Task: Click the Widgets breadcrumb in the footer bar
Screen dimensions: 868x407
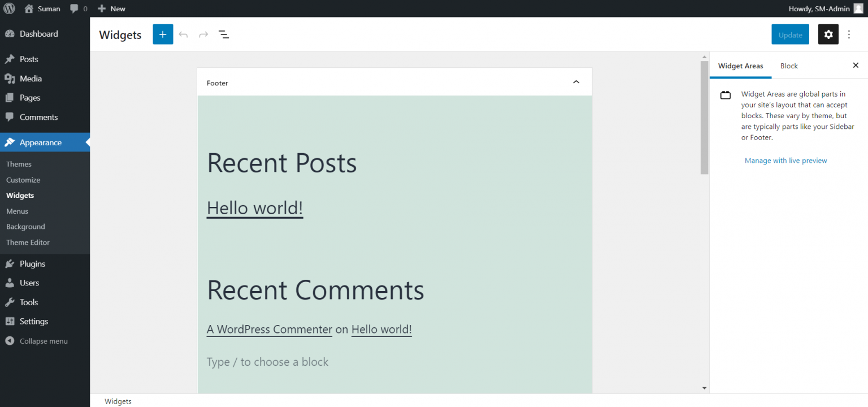Action: 118,401
